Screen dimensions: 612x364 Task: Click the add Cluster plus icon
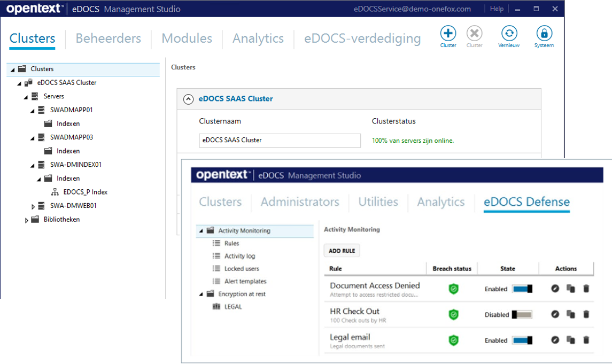[x=447, y=33]
